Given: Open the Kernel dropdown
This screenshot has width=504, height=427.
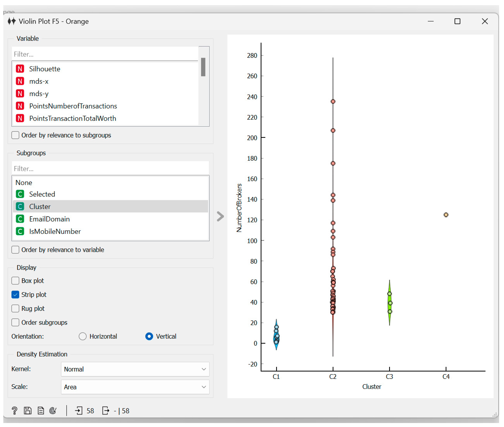Looking at the screenshot, I should (x=135, y=369).
